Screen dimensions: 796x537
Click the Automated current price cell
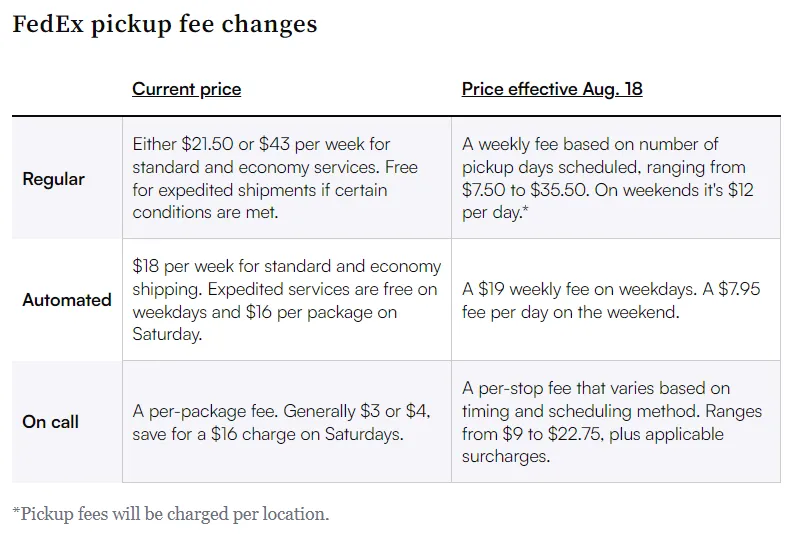(x=287, y=300)
